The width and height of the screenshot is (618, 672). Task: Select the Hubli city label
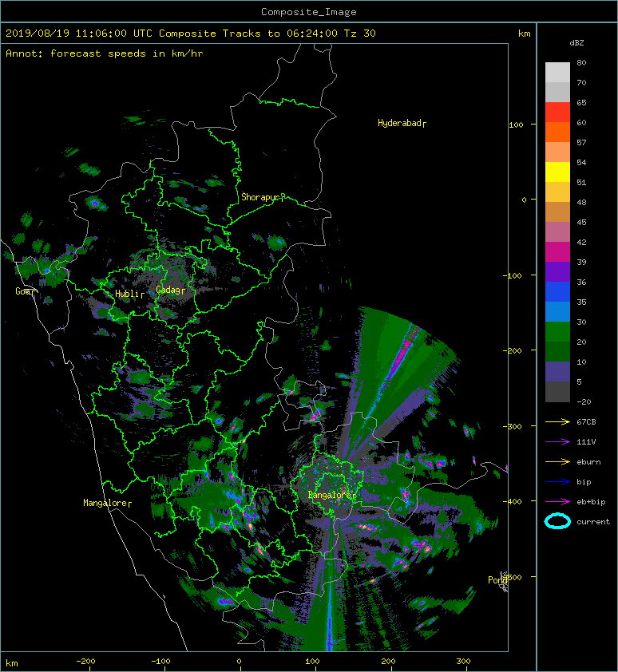127,294
